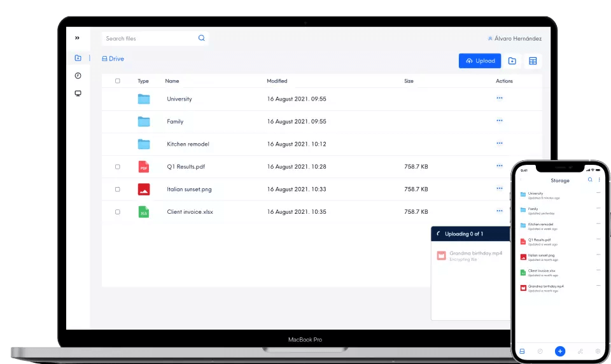Viewport: 611px width, 364px height.
Task: Open the Drive folder icon in sidebar
Action: (x=78, y=58)
